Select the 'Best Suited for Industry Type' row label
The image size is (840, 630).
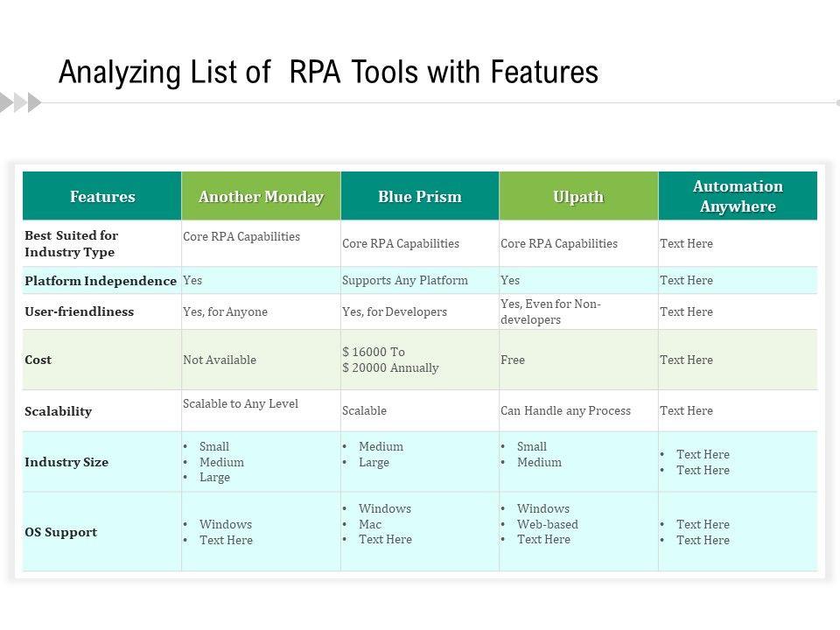tap(71, 243)
